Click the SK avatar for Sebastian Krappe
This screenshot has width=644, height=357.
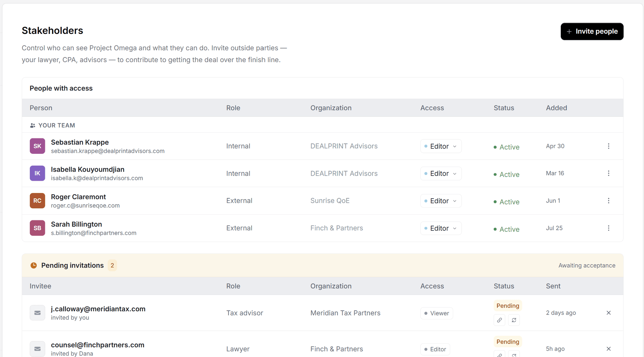point(37,146)
